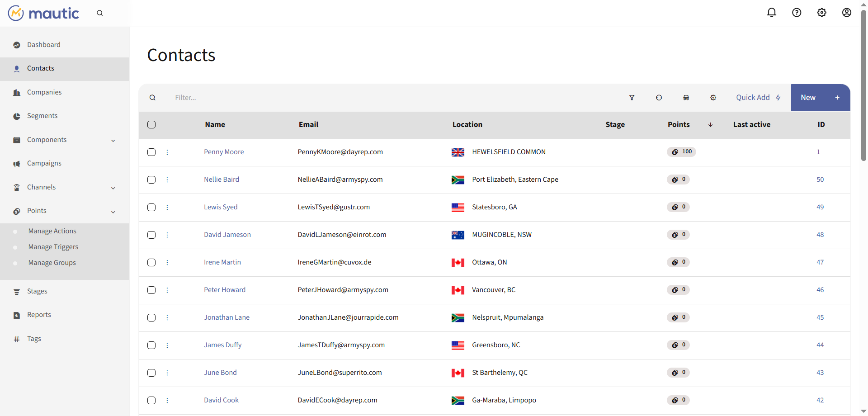This screenshot has height=416, width=868.
Task: Tick the checkbox beside Irene Martin
Action: pos(151,263)
